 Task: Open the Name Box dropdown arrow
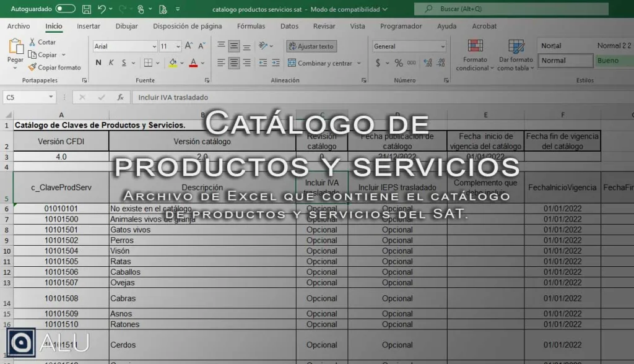pyautogui.click(x=51, y=97)
